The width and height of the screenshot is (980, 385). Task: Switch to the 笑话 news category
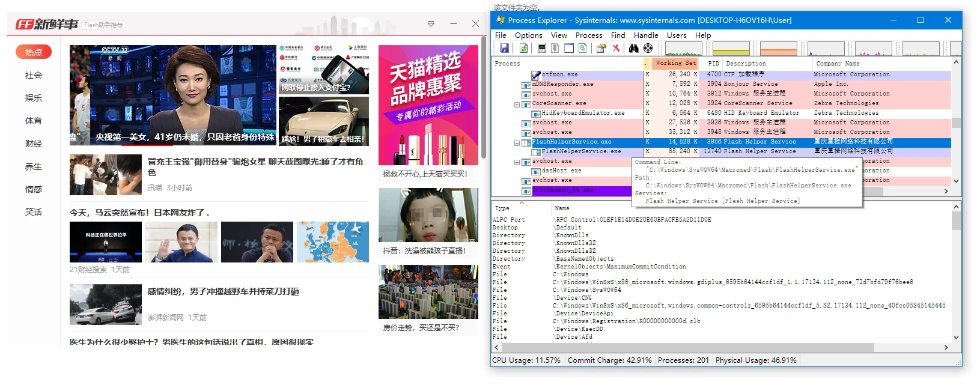pos(34,212)
